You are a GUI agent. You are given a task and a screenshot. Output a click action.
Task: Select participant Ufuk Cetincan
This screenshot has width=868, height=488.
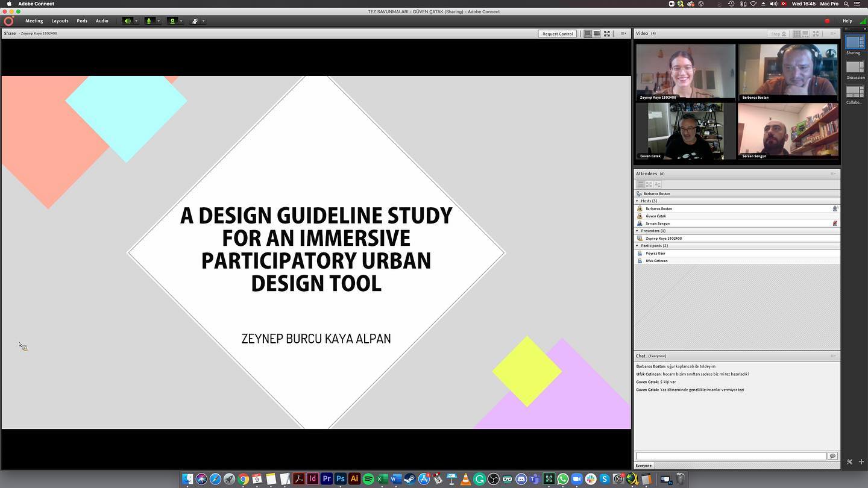tap(737, 261)
